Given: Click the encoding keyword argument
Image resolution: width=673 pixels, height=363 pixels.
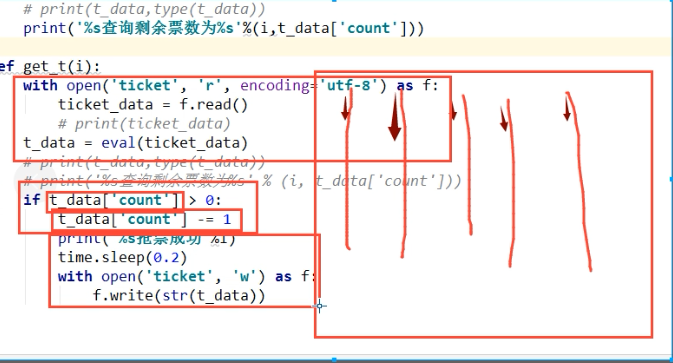Looking at the screenshot, I should coord(274,85).
